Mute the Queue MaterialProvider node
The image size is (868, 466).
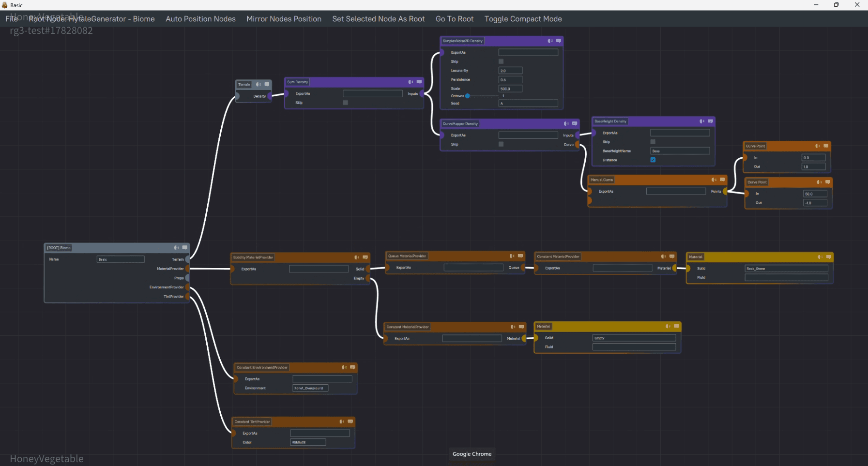click(x=512, y=256)
